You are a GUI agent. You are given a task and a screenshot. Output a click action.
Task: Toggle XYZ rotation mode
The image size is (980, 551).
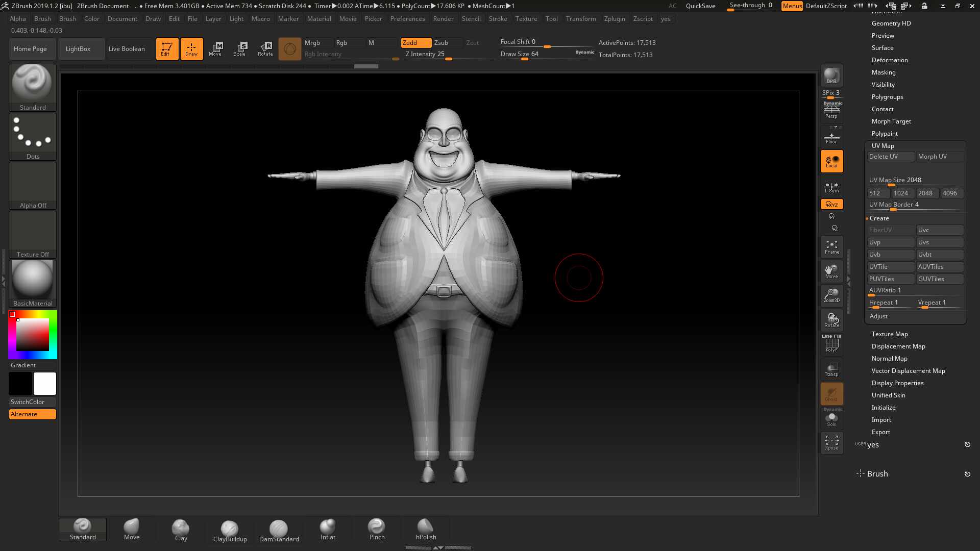tap(831, 204)
